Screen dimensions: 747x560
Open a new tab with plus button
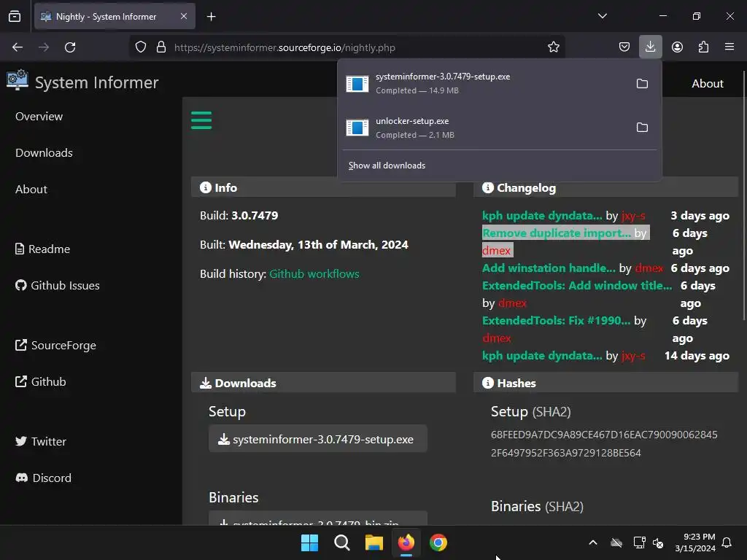pyautogui.click(x=211, y=17)
